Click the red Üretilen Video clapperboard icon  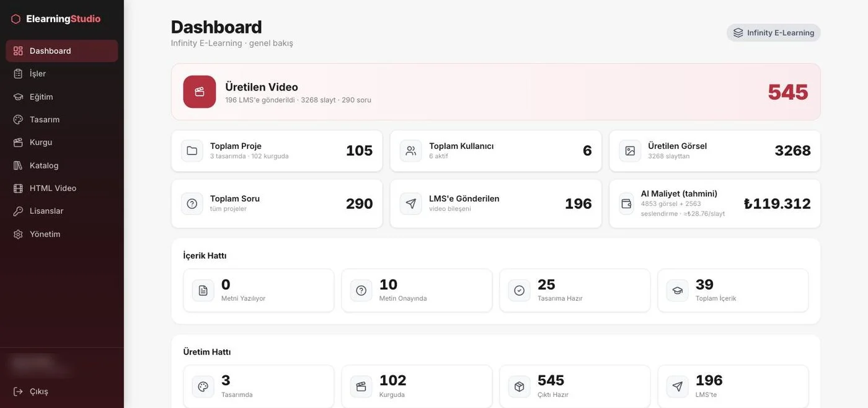200,92
